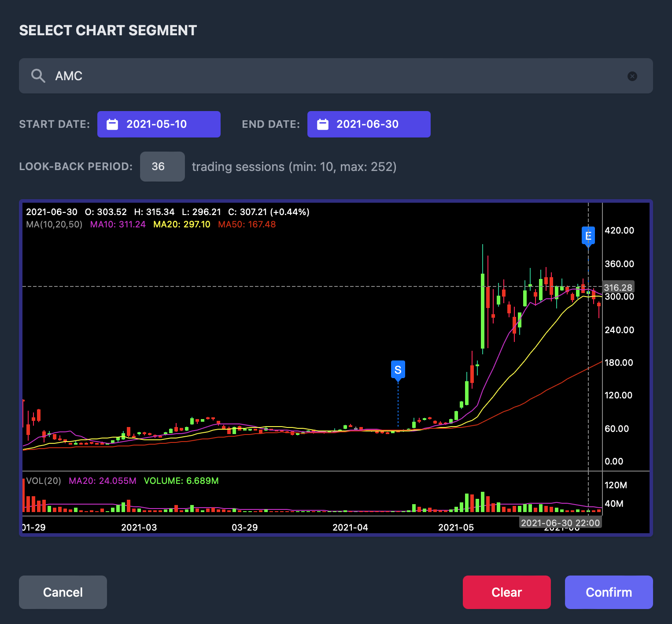
Task: Click the 120M volume axis label
Action: 616,485
